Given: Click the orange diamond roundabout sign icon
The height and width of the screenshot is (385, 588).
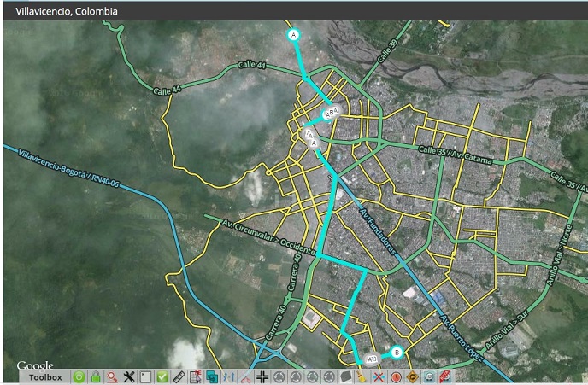Looking at the screenshot, I should [x=412, y=376].
